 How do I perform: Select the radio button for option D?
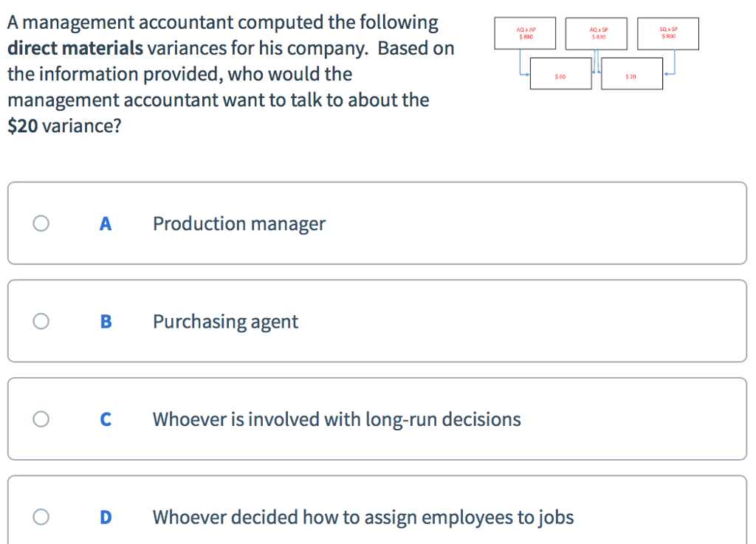[x=41, y=517]
